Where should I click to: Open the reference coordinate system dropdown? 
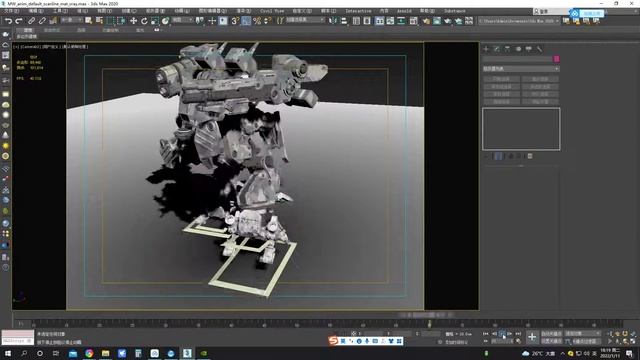point(182,20)
